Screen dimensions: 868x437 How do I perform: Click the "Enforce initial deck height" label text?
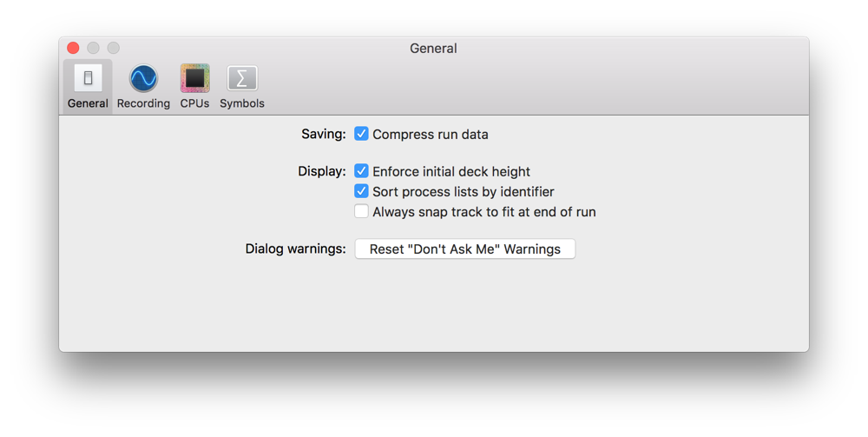tap(450, 172)
